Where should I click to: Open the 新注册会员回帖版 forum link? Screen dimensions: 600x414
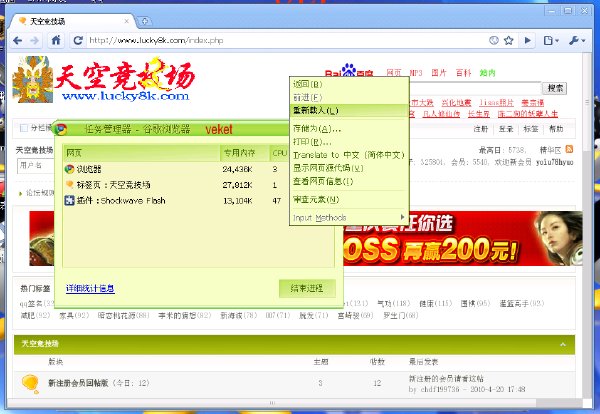78,383
